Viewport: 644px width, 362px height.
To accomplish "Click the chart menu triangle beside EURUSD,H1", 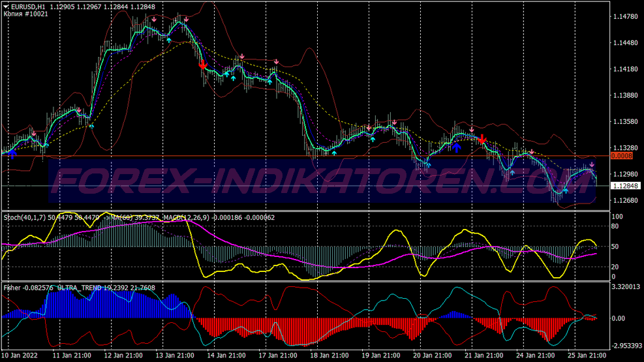I will coord(6,7).
